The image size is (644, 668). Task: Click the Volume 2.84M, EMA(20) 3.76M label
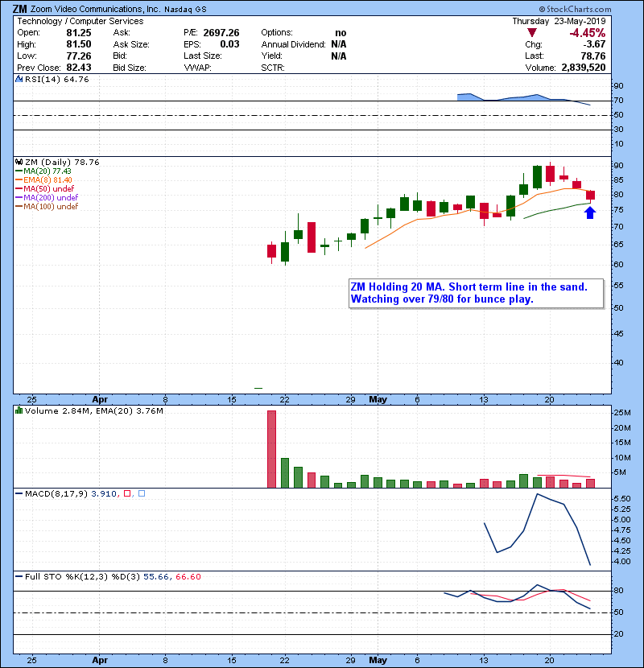[x=93, y=410]
